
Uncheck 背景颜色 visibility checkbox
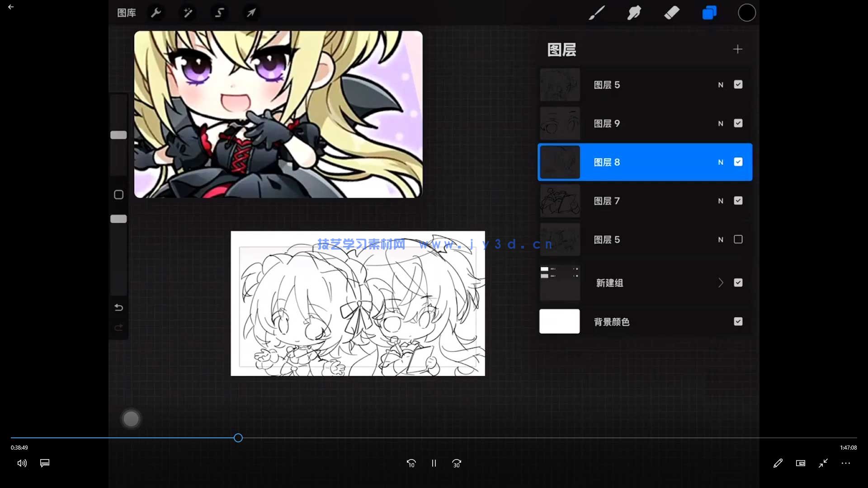738,322
